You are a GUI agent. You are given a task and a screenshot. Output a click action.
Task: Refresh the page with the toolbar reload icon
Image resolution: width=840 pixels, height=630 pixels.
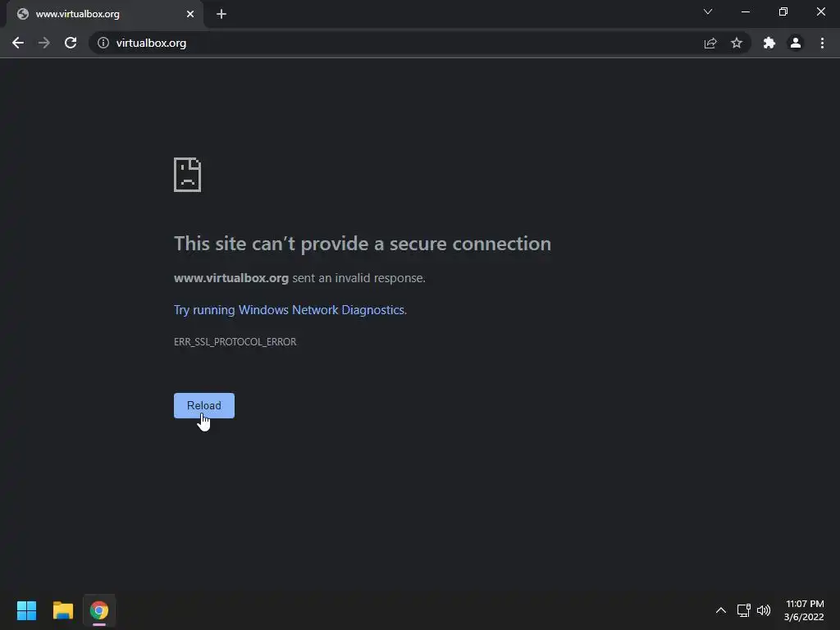pyautogui.click(x=71, y=43)
